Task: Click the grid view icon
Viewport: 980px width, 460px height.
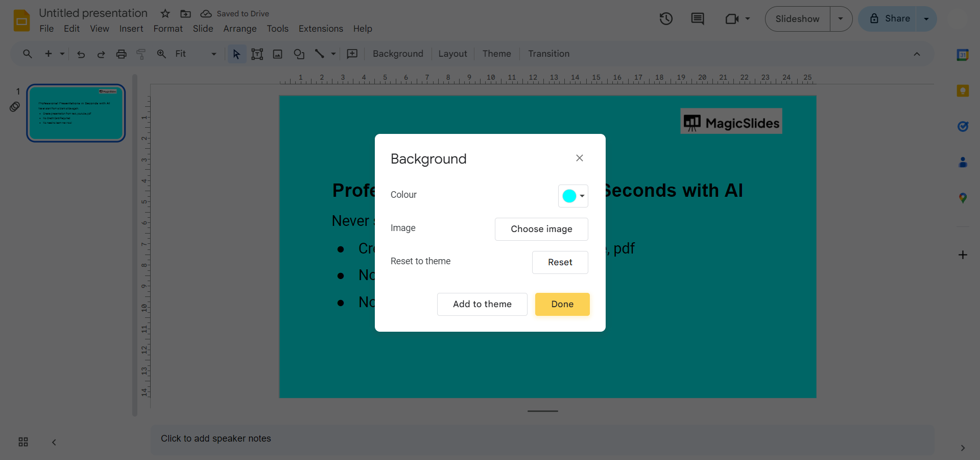Action: point(23,442)
